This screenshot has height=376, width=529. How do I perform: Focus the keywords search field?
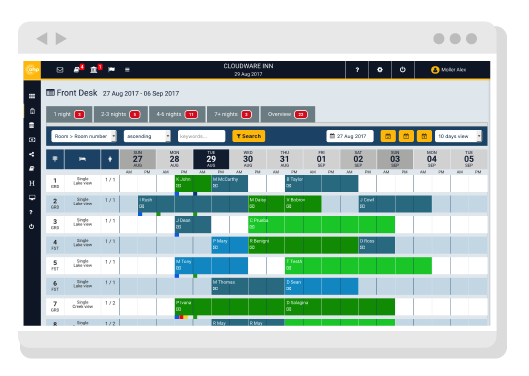(x=201, y=136)
